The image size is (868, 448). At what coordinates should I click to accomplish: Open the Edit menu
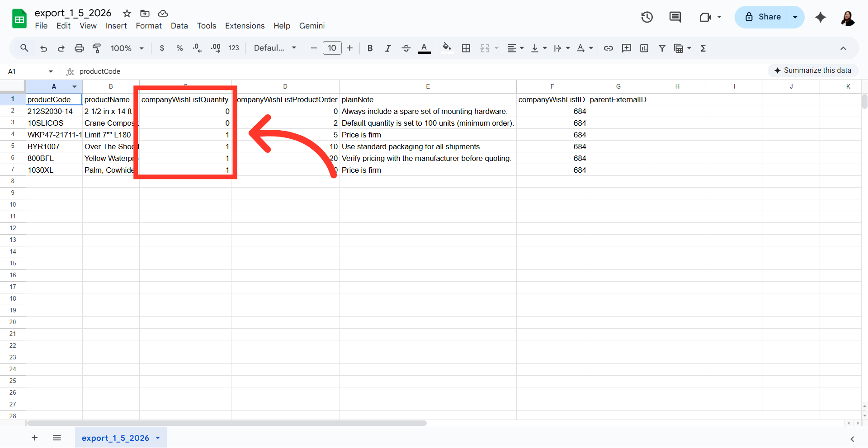pos(63,26)
